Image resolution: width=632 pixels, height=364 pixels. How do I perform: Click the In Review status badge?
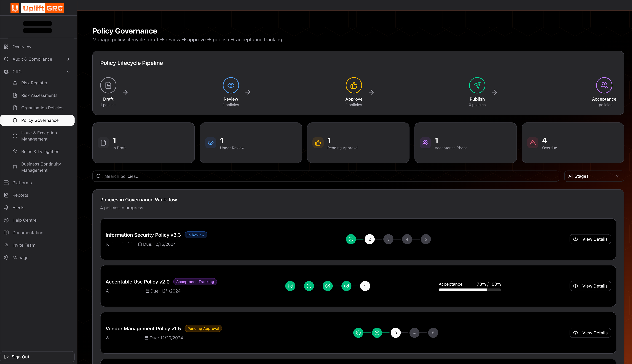[196, 235]
